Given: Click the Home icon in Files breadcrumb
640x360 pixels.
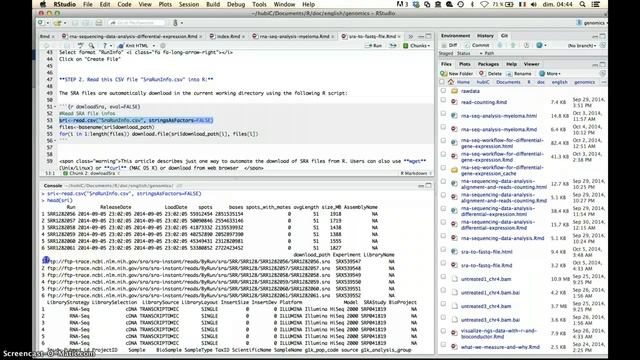Looking at the screenshot, I should pyautogui.click(x=451, y=82).
